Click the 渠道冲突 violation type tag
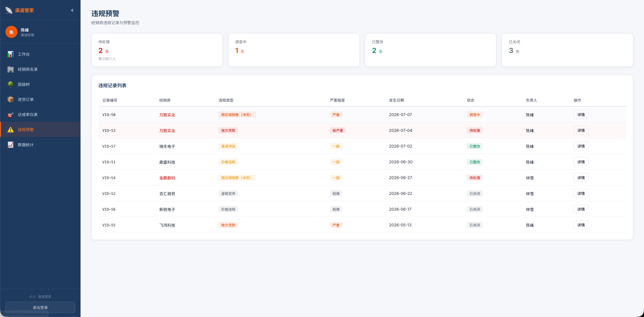644x317 pixels. click(228, 146)
